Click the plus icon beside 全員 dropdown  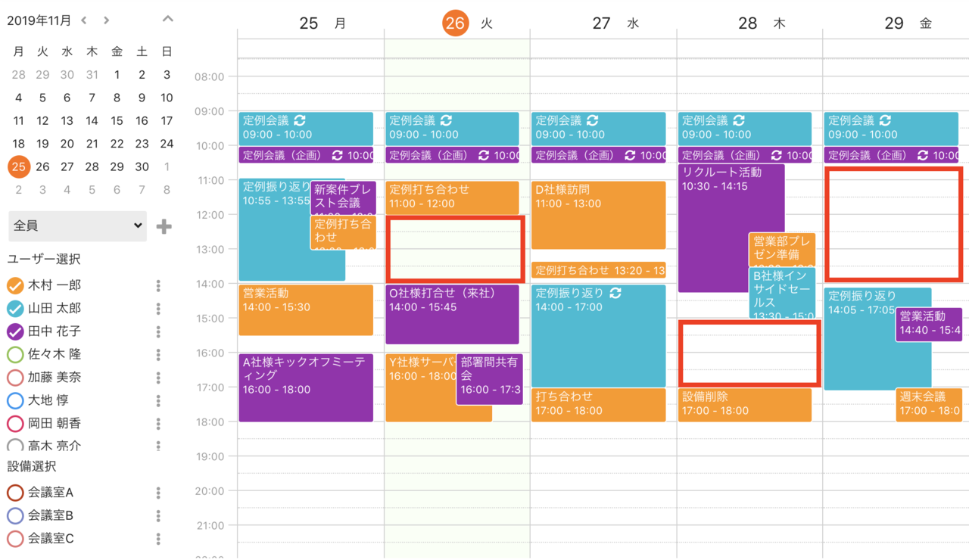pyautogui.click(x=164, y=226)
